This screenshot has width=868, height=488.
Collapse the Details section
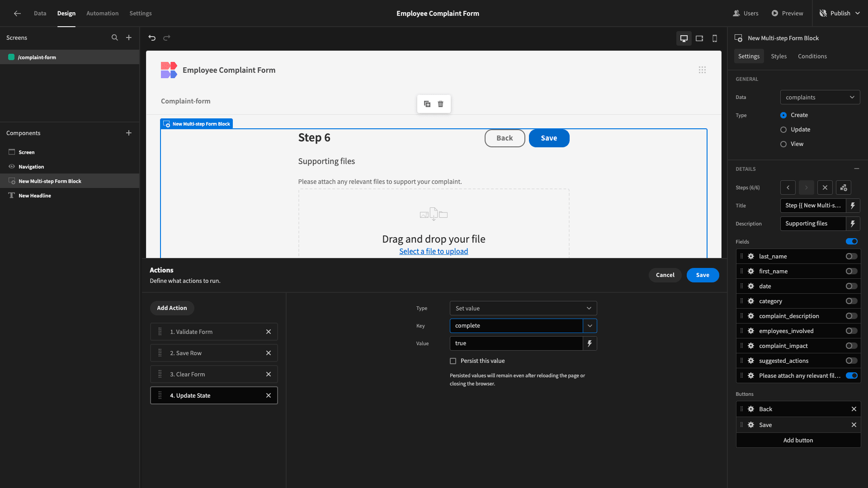click(857, 169)
